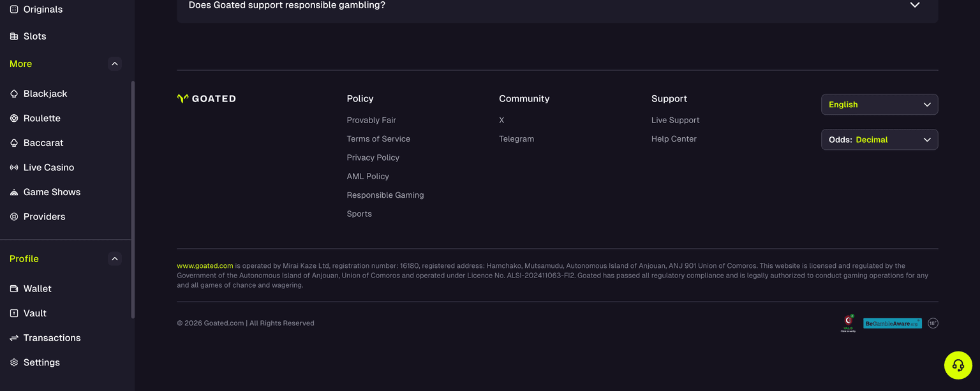Click the license validation seal badge
Viewport: 980px width, 391px height.
(x=848, y=323)
